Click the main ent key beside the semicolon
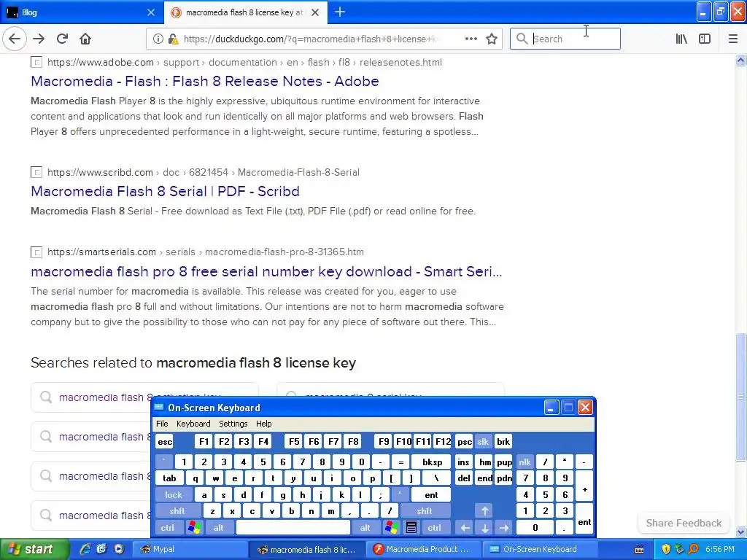The image size is (747, 560). (431, 495)
